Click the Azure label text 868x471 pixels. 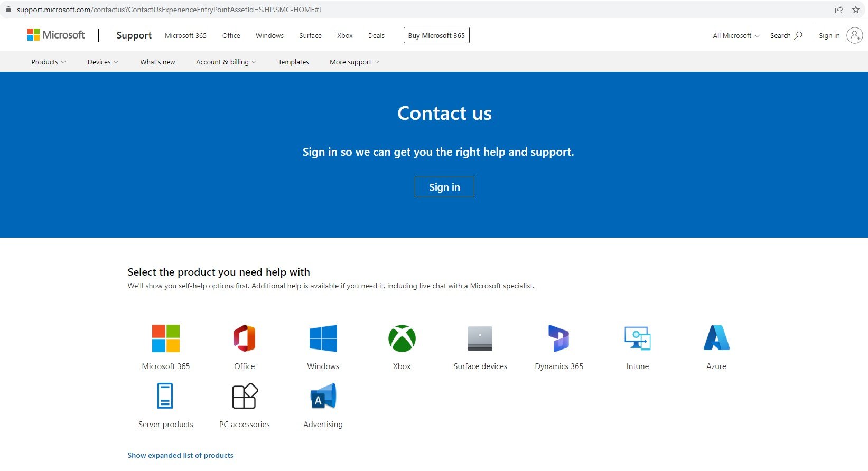click(x=716, y=366)
